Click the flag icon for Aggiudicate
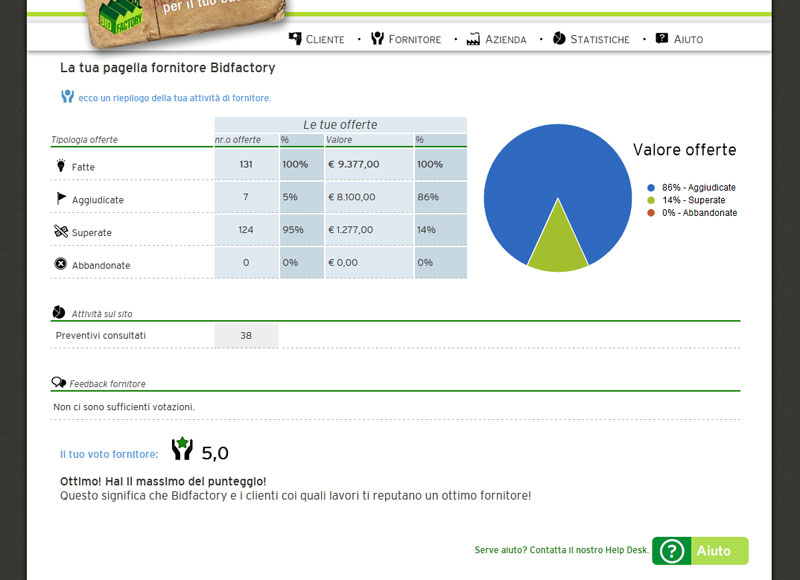Image resolution: width=800 pixels, height=580 pixels. (61, 198)
